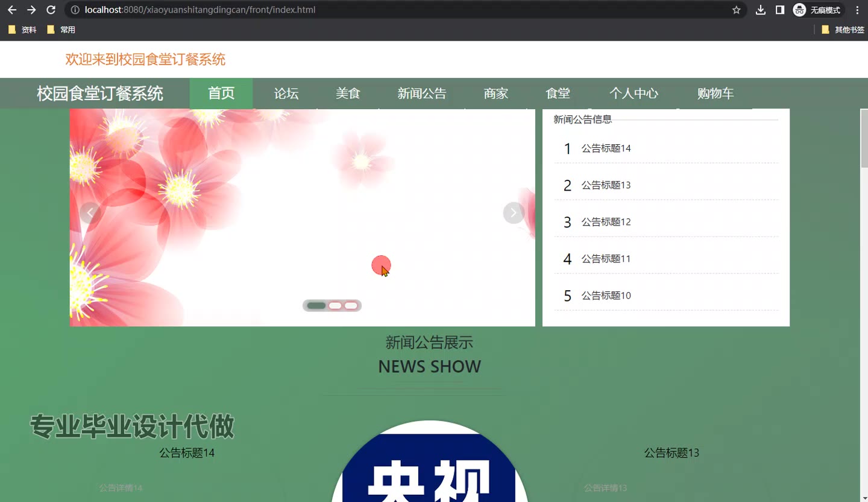Open 论坛 navigation tab
This screenshot has width=868, height=502.
(x=286, y=94)
